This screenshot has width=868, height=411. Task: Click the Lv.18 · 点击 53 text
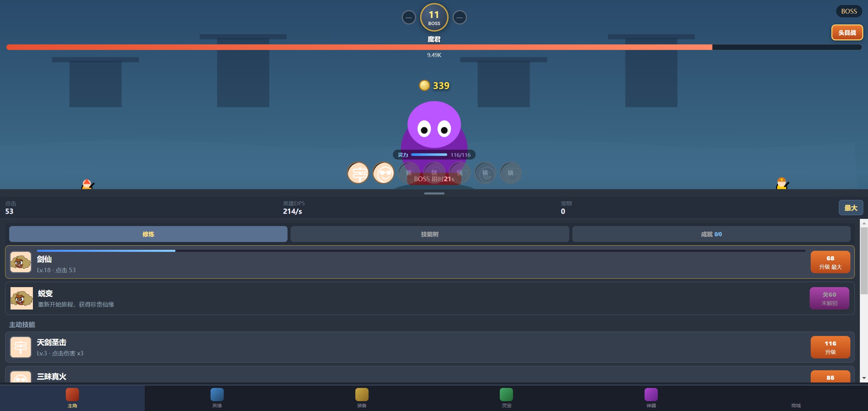56,270
